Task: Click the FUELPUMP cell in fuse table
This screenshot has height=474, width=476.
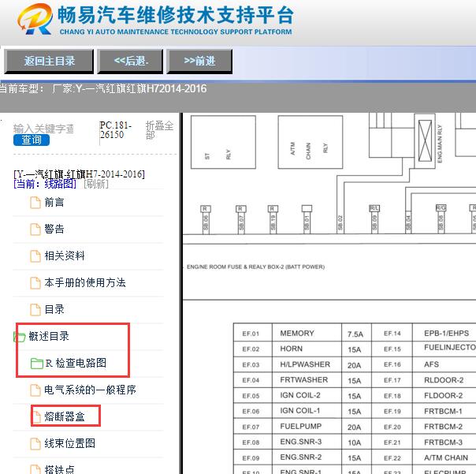Action: click(307, 427)
